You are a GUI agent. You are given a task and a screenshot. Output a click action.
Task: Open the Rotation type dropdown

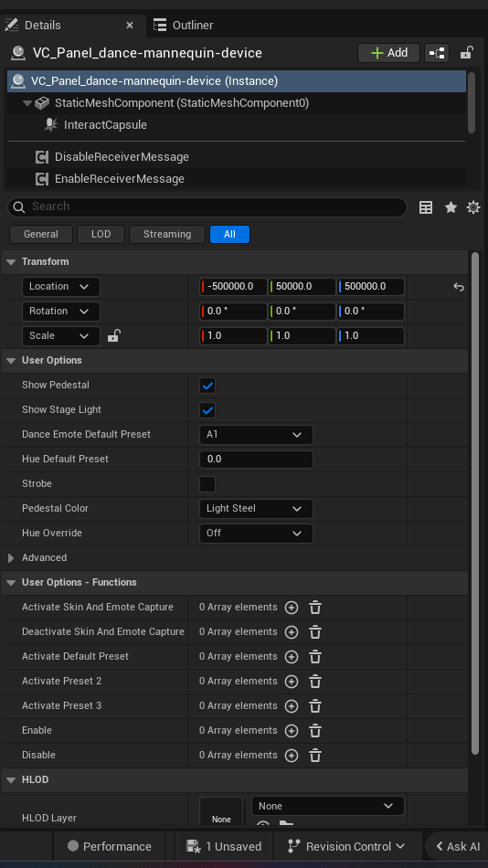click(x=60, y=311)
